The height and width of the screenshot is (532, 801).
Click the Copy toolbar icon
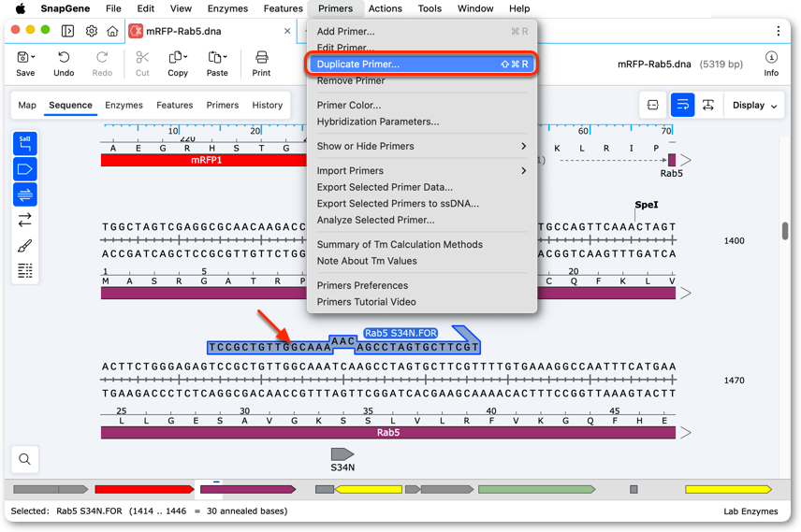tap(175, 57)
